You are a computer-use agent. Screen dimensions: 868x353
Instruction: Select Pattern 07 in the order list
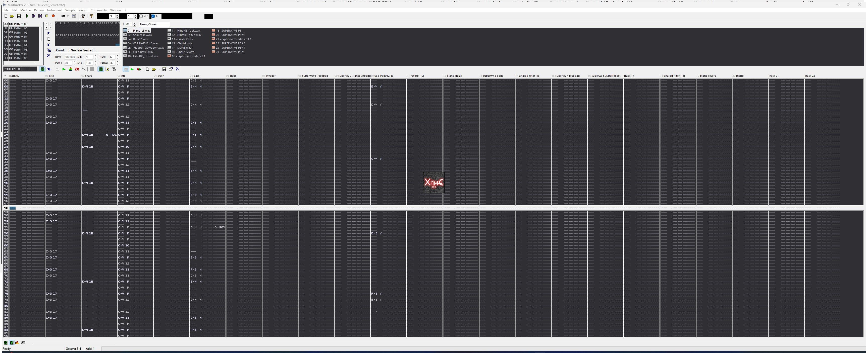20,45
